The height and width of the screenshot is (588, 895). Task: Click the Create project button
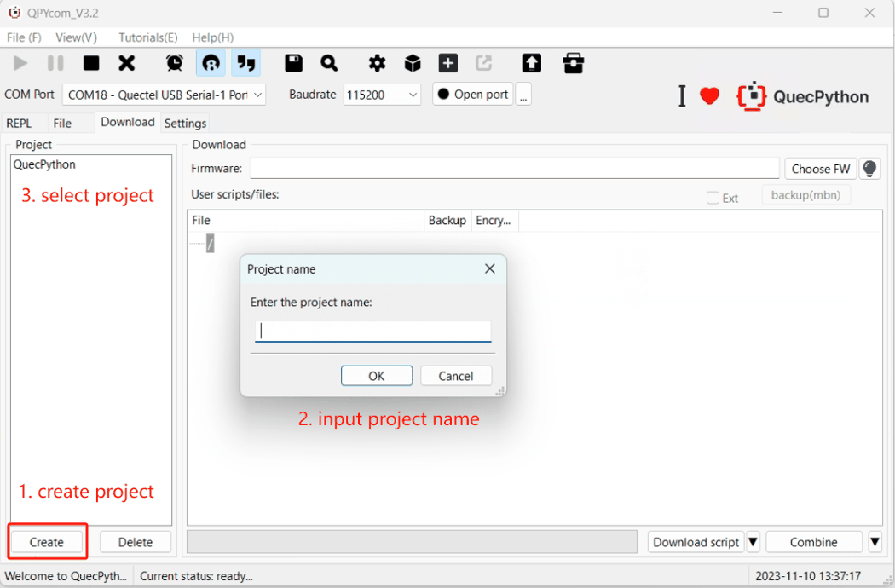(x=47, y=542)
